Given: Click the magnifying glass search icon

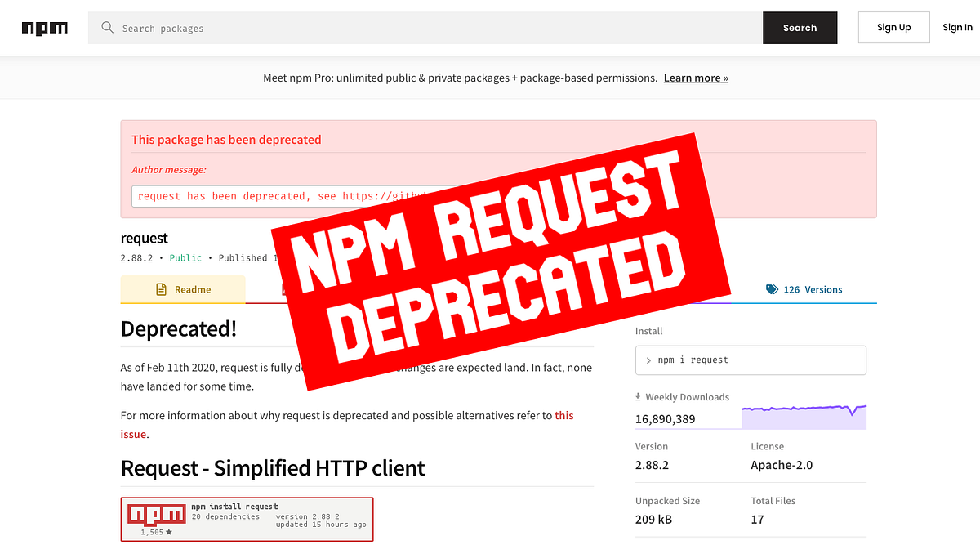Looking at the screenshot, I should pos(107,27).
